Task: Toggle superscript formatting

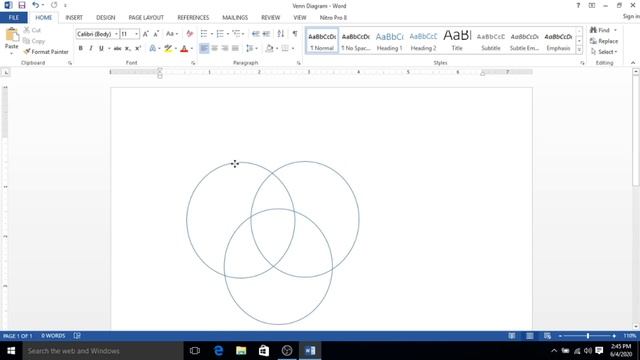Action: 138,49
